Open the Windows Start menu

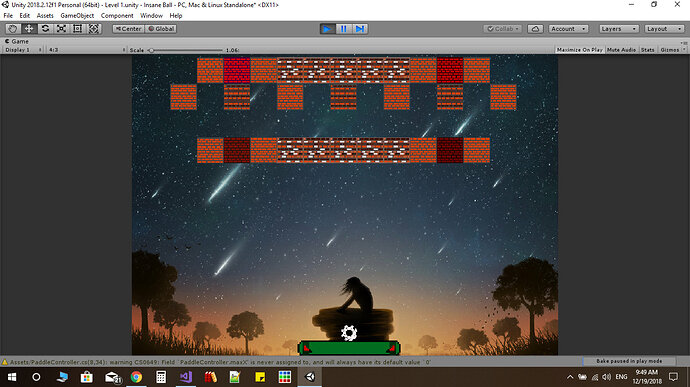[x=12, y=377]
